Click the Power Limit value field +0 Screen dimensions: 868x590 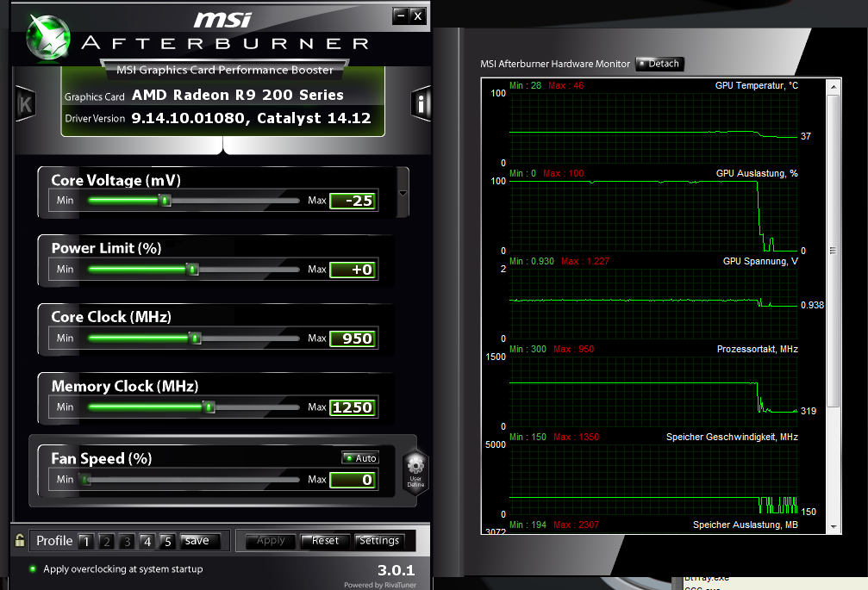coord(353,270)
